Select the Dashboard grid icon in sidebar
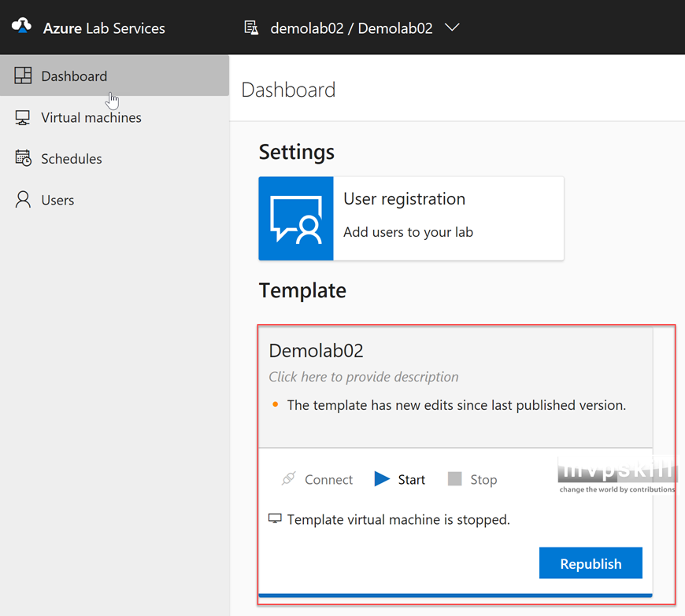The width and height of the screenshot is (685, 616). (23, 76)
